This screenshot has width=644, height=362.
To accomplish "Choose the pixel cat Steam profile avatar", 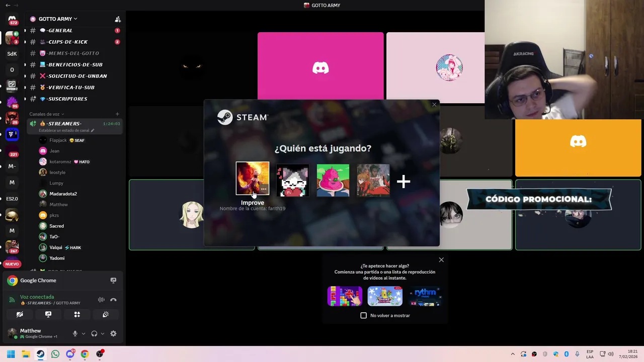I will pos(293,180).
